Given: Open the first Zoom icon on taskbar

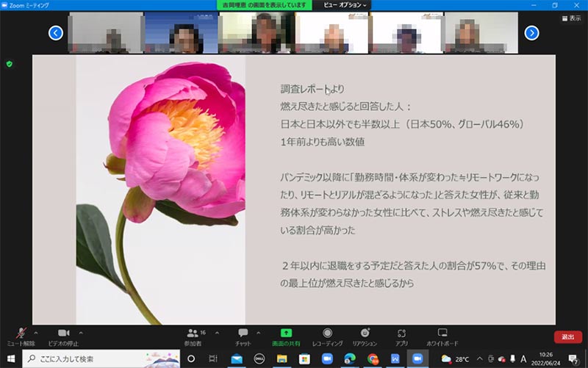Looking at the screenshot, I should 327,359.
